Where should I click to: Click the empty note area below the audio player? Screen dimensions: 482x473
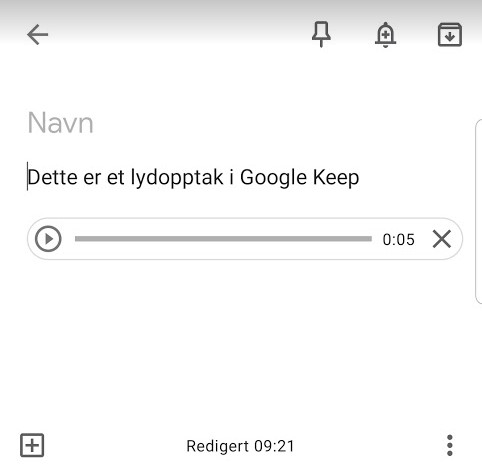coord(240,343)
